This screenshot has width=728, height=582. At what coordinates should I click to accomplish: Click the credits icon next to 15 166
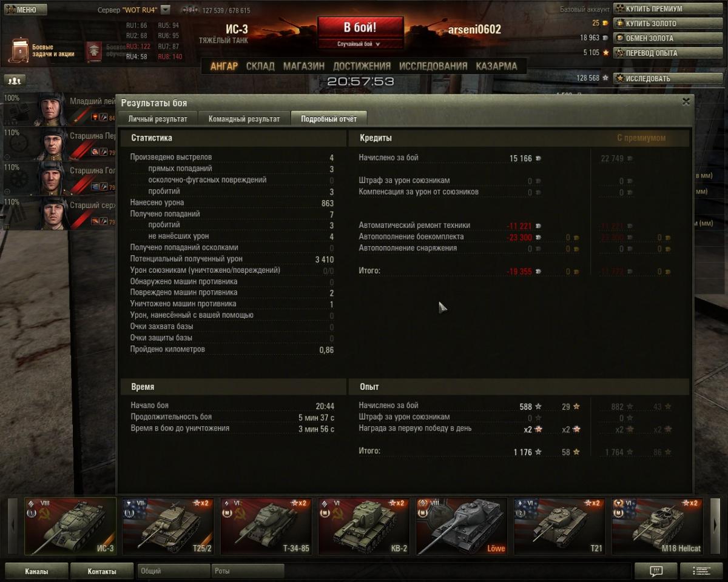pos(538,159)
